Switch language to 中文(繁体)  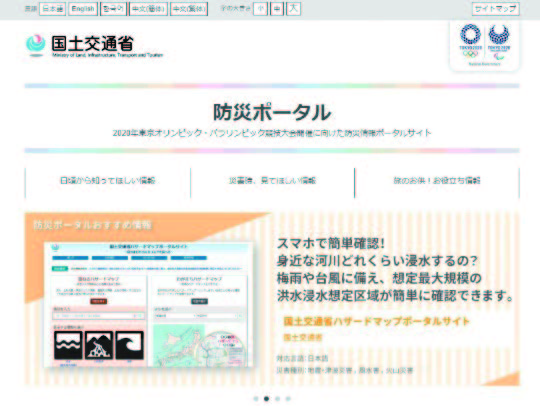pos(189,9)
